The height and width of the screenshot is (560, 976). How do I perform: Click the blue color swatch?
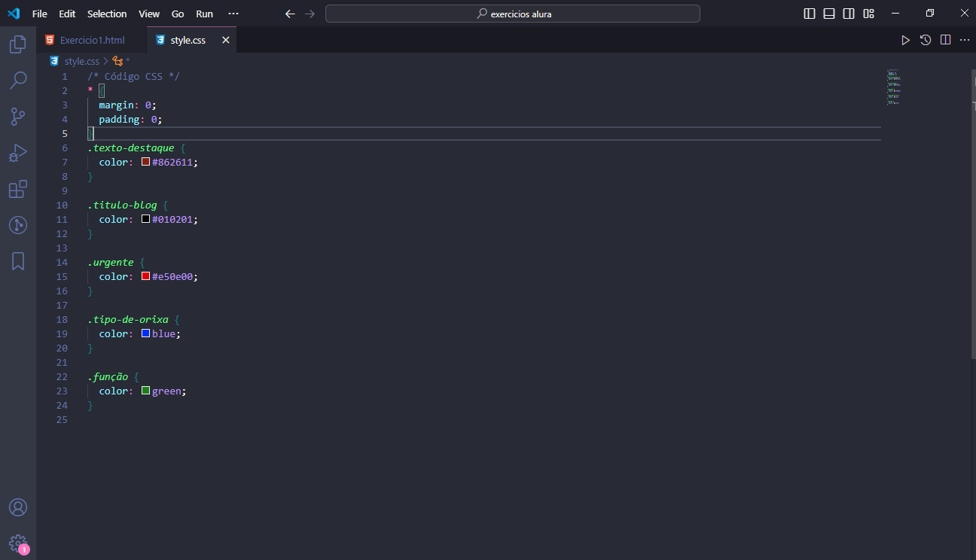pos(146,334)
